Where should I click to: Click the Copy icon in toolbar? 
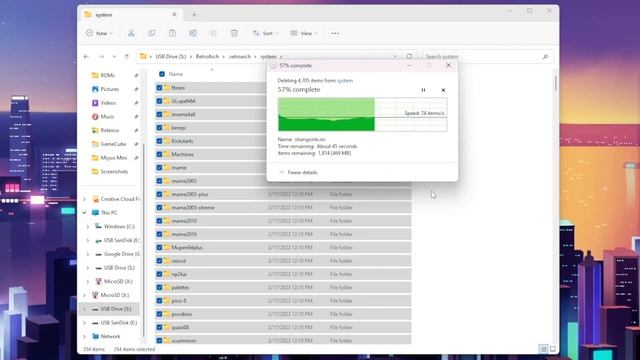click(152, 33)
